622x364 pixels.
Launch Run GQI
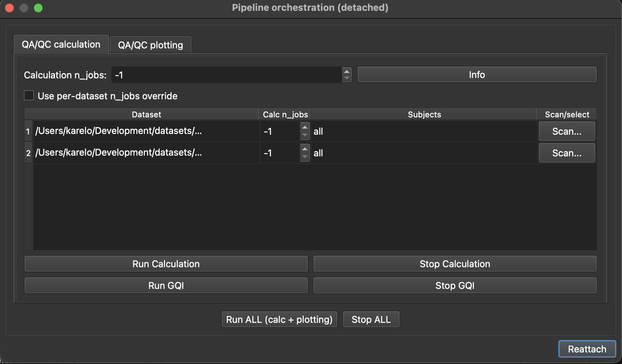click(166, 286)
